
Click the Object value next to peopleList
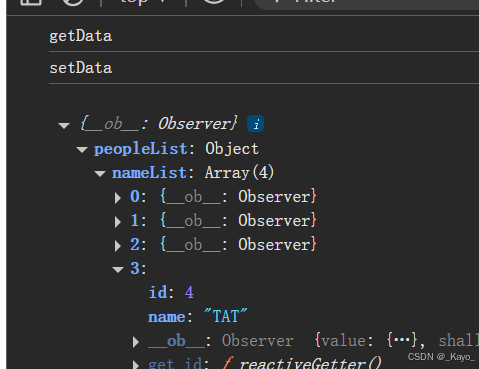[232, 149]
